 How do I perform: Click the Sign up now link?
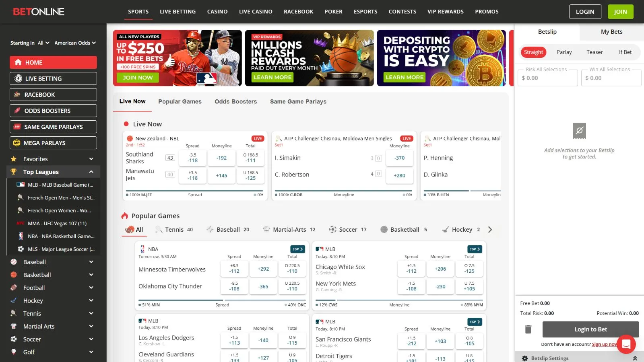click(x=605, y=344)
